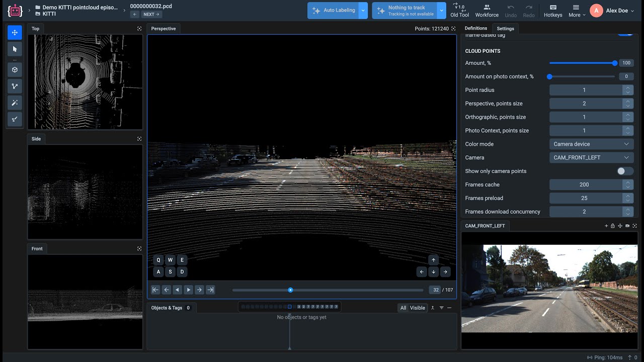Open the filter icon in Objects & Tags
Image resolution: width=644 pixels, height=362 pixels.
click(x=441, y=308)
